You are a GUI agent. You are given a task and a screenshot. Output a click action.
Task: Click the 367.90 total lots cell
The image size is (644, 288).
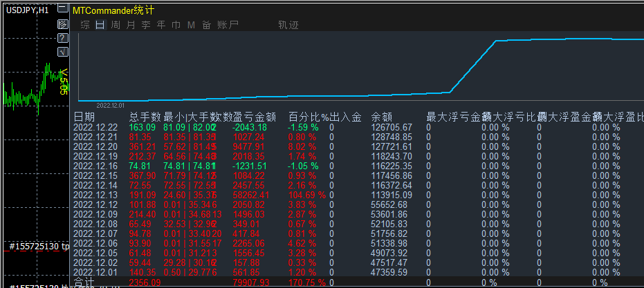click(x=142, y=175)
